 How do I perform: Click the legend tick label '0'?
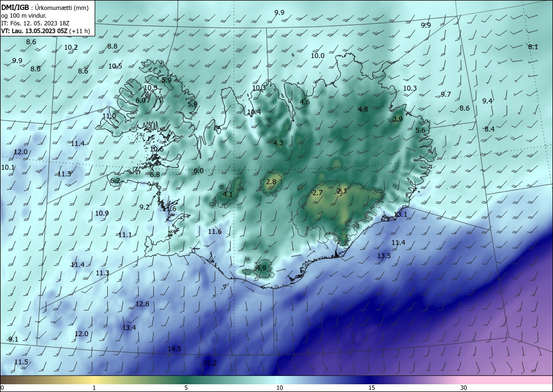2,388
